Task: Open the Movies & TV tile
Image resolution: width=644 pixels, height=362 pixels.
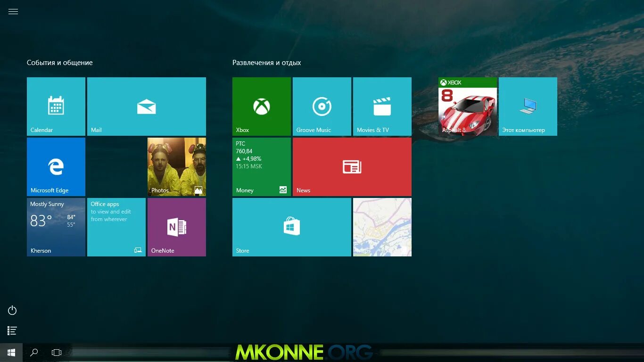Action: coord(382,107)
